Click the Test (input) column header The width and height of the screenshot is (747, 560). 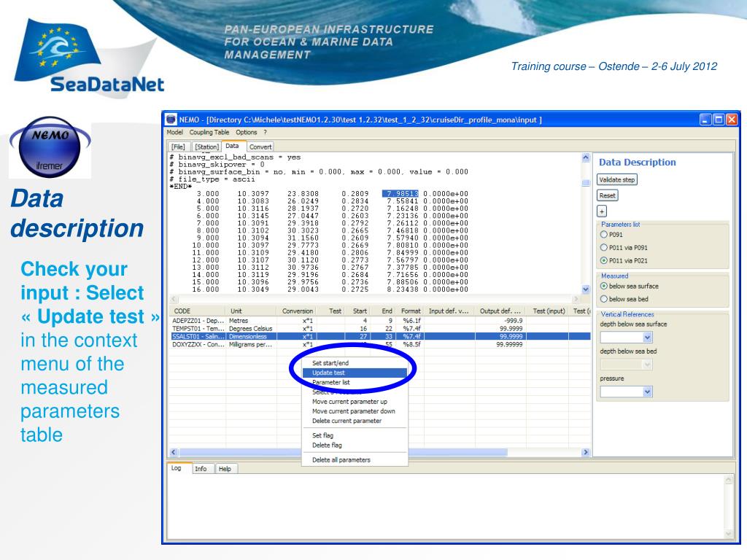(x=548, y=311)
